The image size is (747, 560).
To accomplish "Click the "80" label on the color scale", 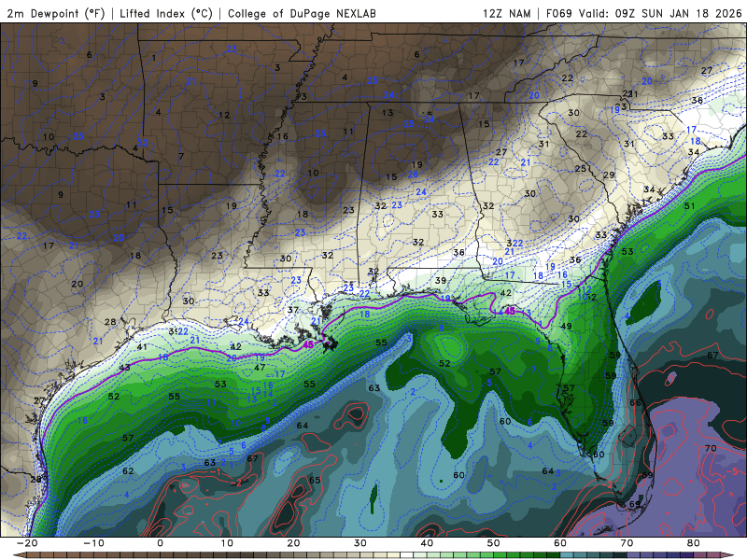I will (x=694, y=543).
